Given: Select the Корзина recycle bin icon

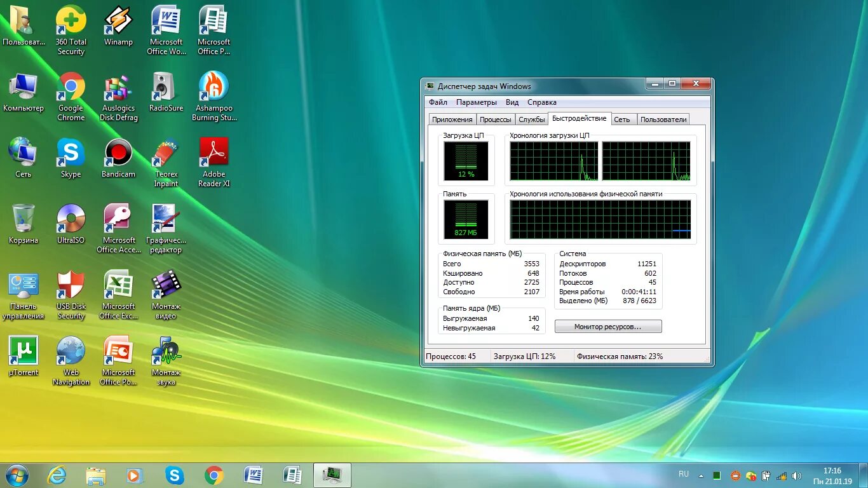Looking at the screenshot, I should coord(24,224).
